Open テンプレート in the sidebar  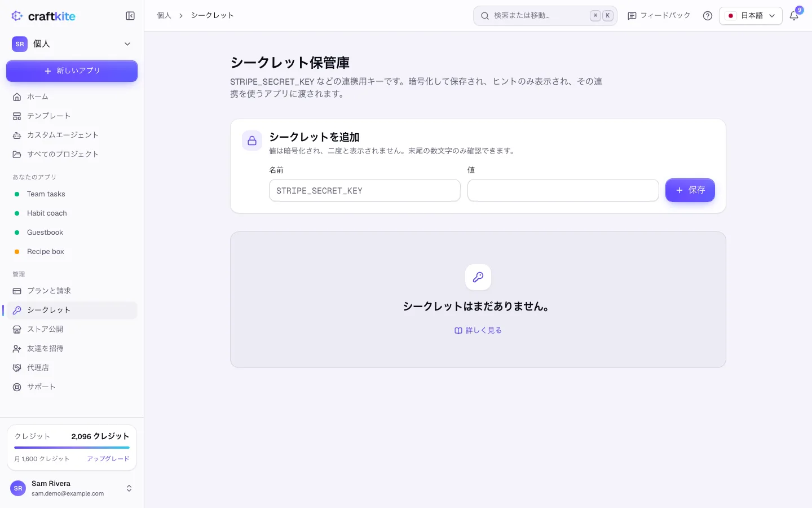(72, 116)
